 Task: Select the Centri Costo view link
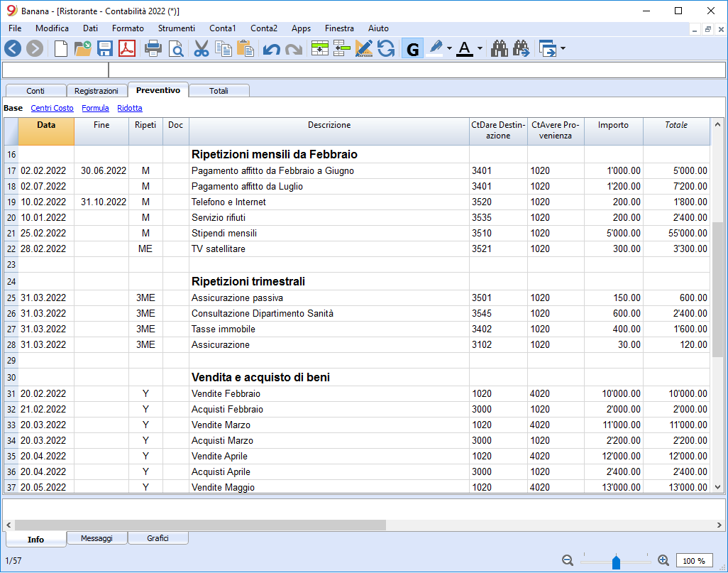coord(52,108)
